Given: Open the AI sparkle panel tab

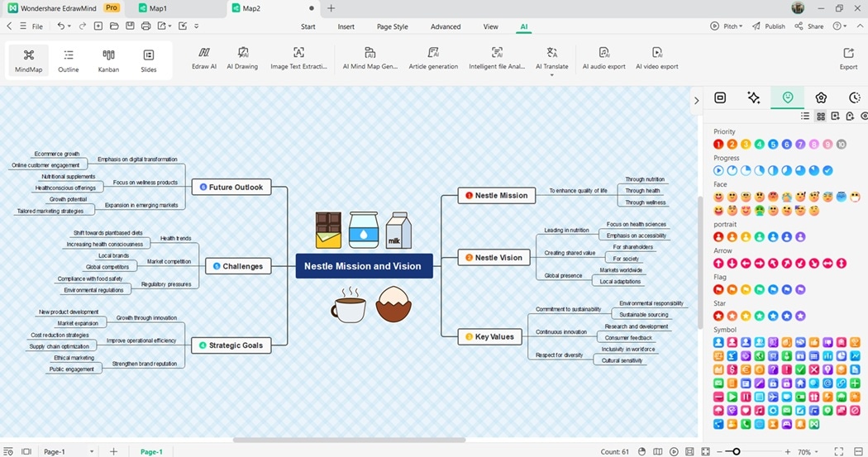Looking at the screenshot, I should 753,98.
